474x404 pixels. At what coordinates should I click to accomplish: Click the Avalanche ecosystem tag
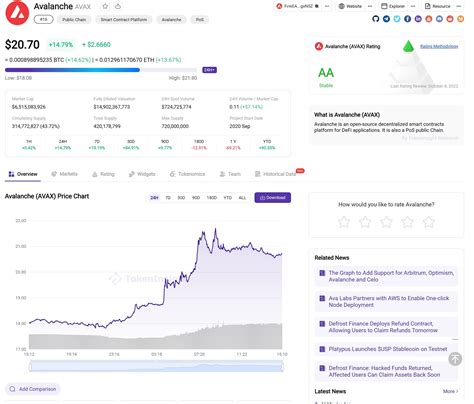tap(171, 20)
